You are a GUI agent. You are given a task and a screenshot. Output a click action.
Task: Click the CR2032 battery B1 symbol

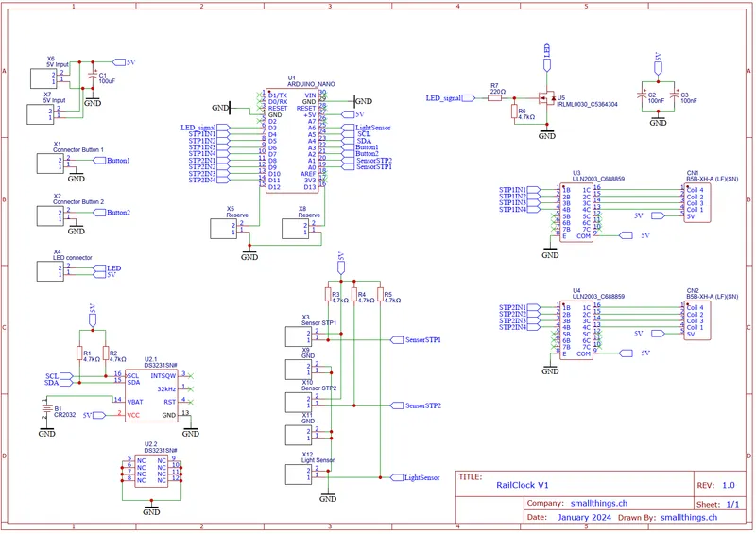[46, 409]
